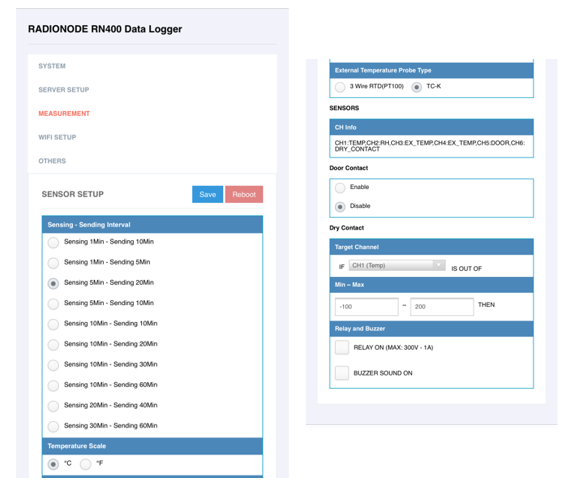This screenshot has width=571, height=480.
Task: Save the sensor setup
Action: (208, 194)
